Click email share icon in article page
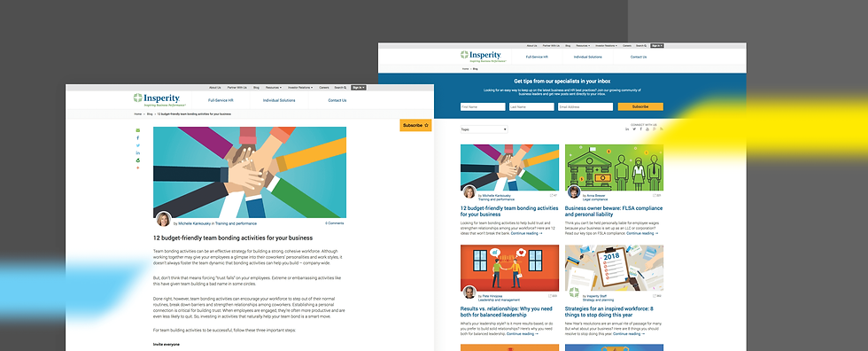868x351 pixels. 138,130
